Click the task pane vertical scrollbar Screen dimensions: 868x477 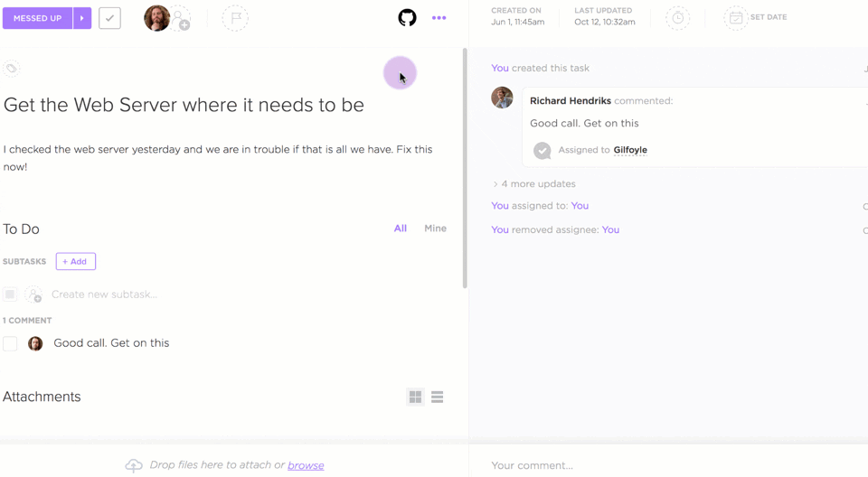pos(465,168)
